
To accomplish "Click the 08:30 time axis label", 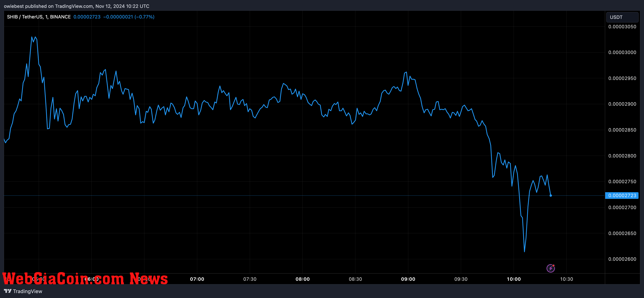I will point(355,279).
